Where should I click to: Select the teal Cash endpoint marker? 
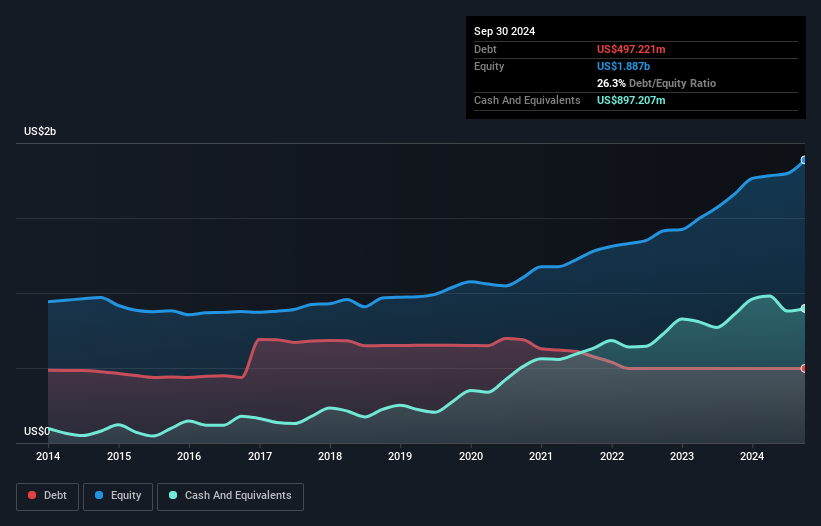pos(804,309)
